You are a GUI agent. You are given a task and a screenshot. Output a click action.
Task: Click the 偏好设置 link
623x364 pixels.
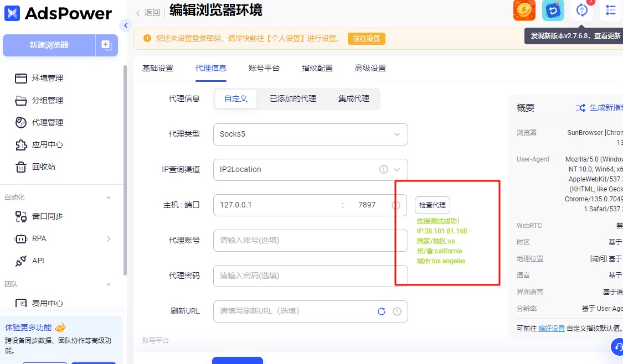(551, 328)
